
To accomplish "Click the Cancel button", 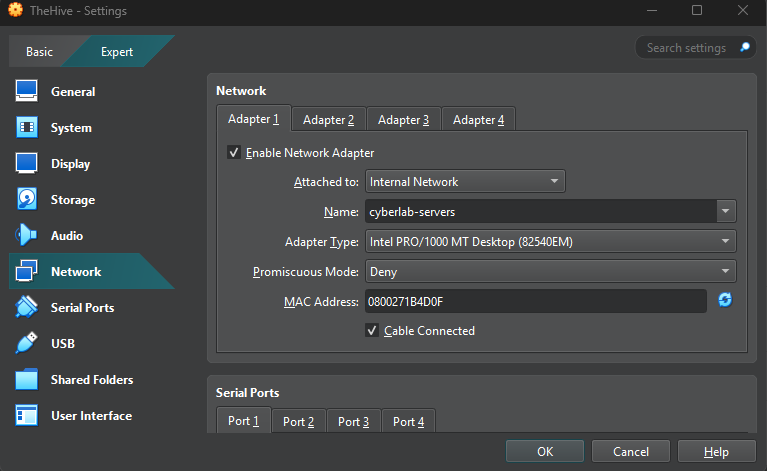I will (x=631, y=452).
